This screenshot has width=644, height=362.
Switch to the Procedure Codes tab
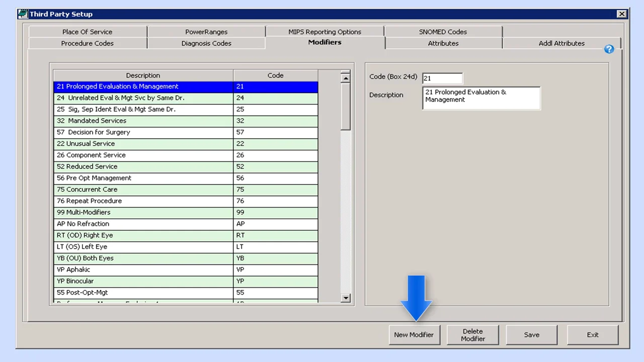87,43
